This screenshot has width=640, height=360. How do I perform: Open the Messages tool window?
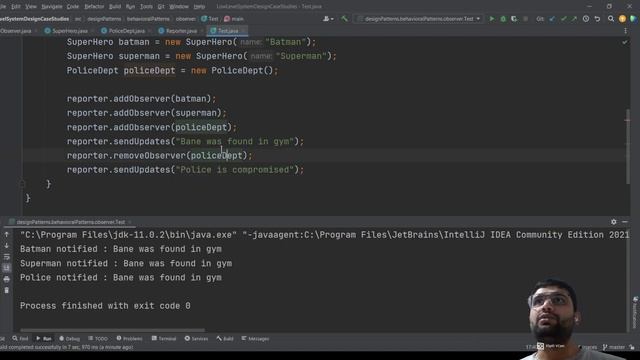point(255,338)
